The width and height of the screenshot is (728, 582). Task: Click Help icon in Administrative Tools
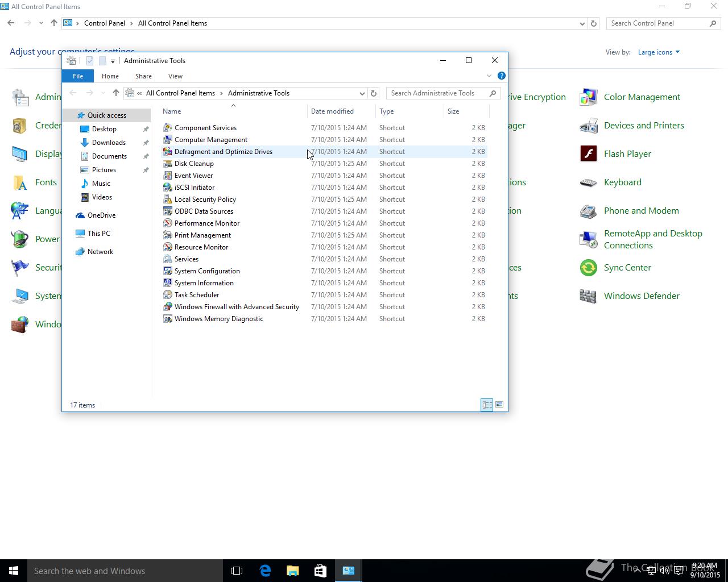pos(501,76)
